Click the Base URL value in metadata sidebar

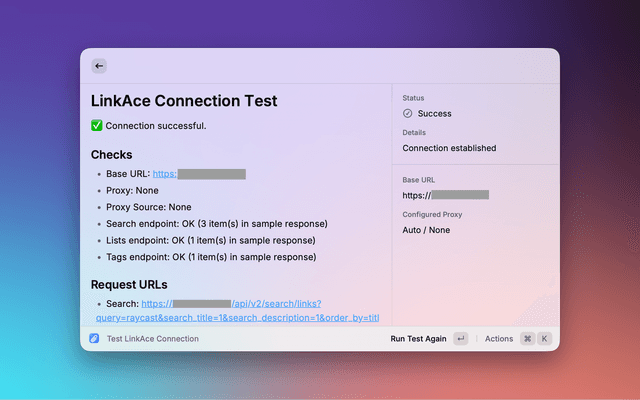click(446, 195)
